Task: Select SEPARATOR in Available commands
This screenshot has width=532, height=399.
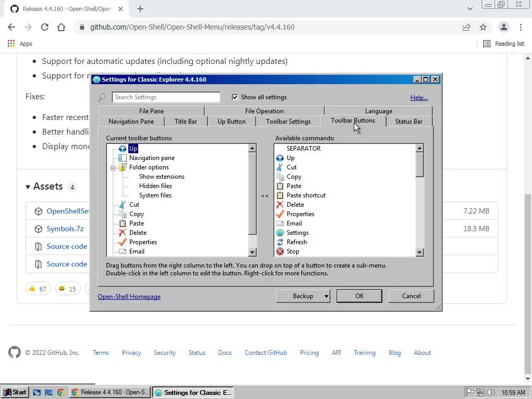Action: (303, 148)
